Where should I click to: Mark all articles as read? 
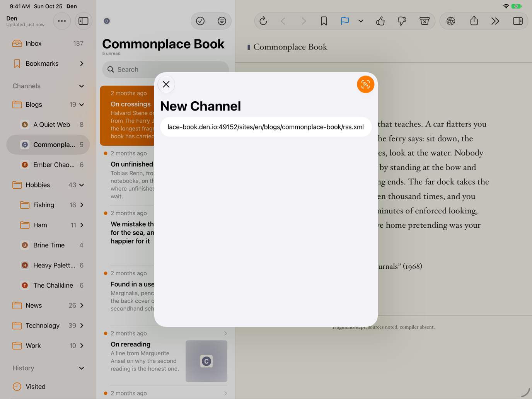point(200,21)
